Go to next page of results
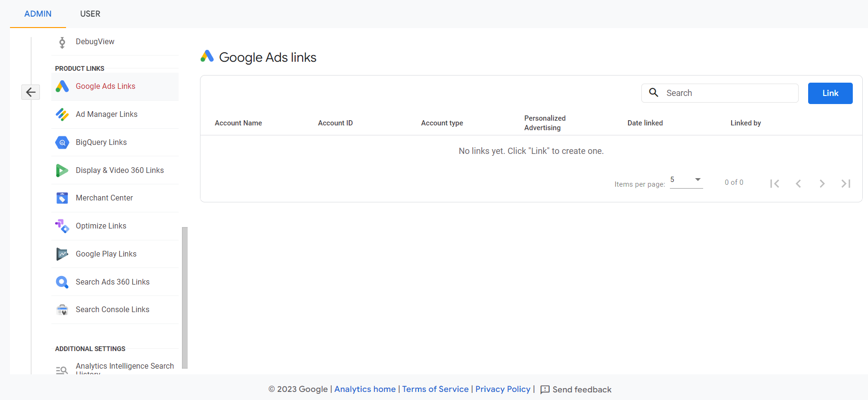868x400 pixels. (x=822, y=183)
